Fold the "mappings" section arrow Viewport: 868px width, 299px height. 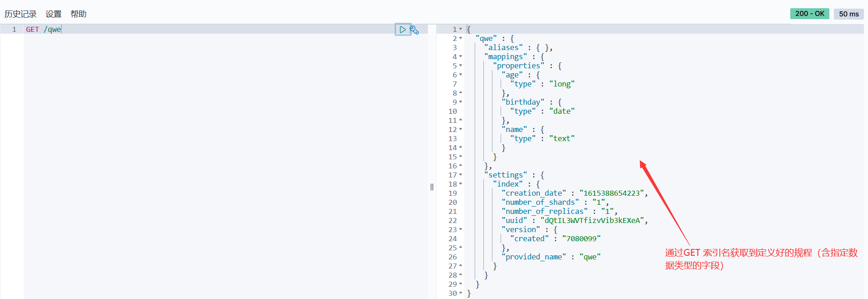(x=461, y=56)
